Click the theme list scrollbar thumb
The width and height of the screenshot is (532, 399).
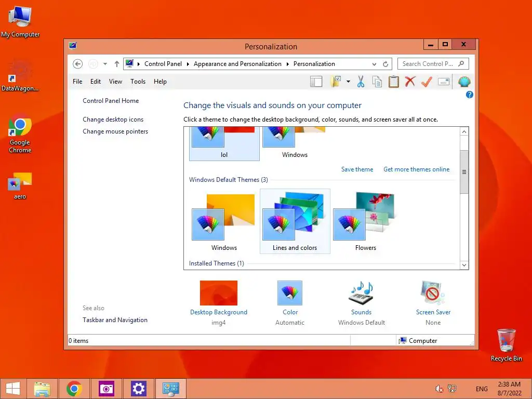(464, 171)
